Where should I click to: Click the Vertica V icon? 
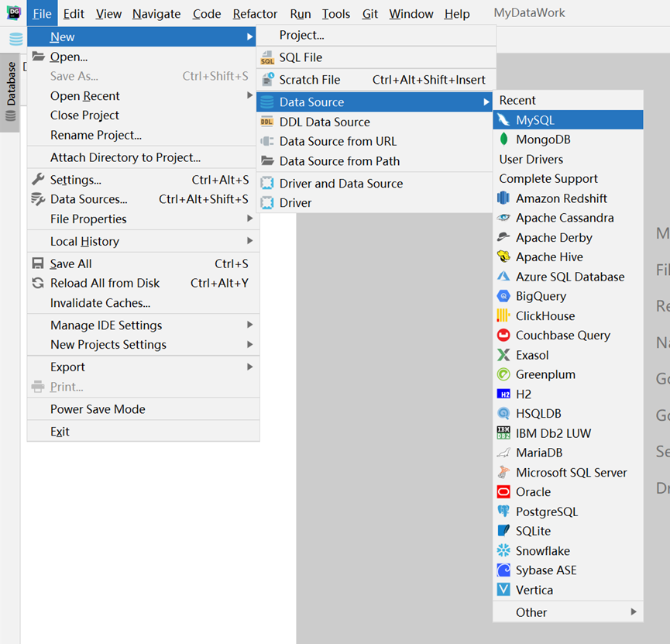(x=503, y=590)
